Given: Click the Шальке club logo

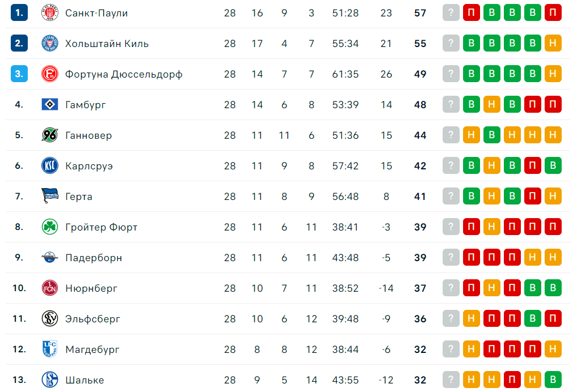Looking at the screenshot, I should [x=50, y=380].
